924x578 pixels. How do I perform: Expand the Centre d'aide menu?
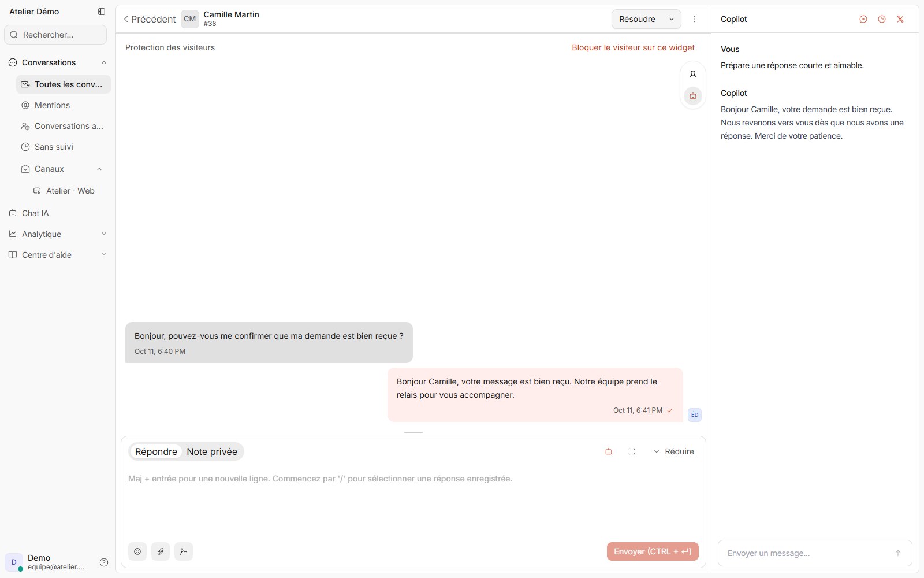click(x=57, y=255)
